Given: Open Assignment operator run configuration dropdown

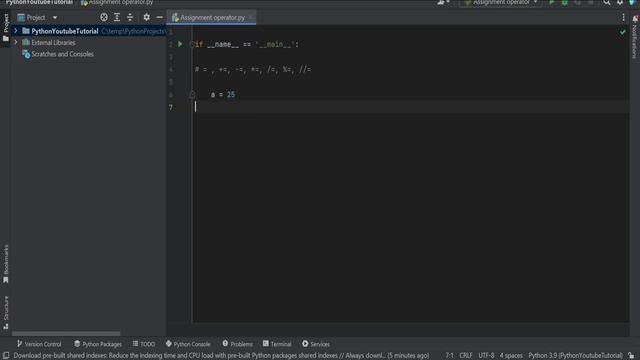Looking at the screenshot, I should [500, 2].
